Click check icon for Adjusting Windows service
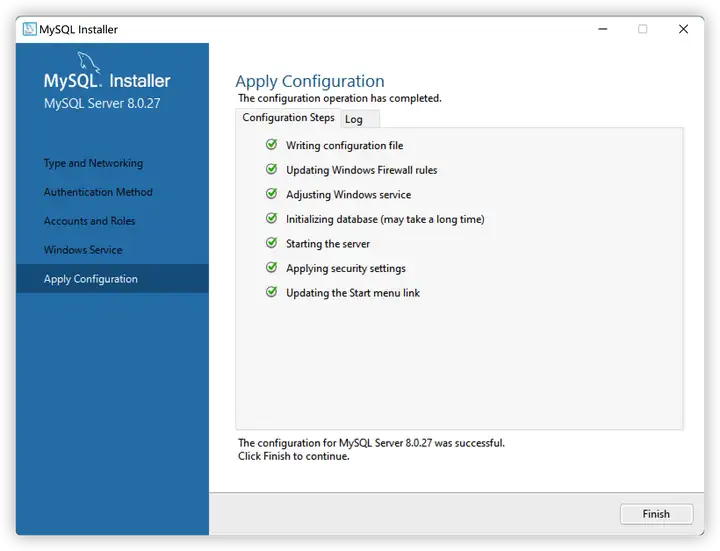This screenshot has height=551, width=720. coord(272,194)
